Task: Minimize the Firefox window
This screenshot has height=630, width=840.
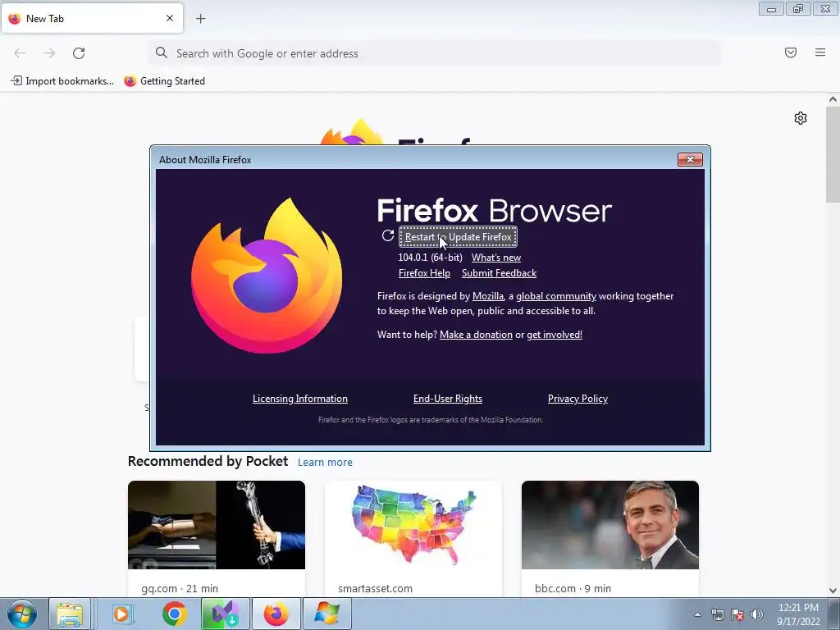Action: click(x=771, y=9)
